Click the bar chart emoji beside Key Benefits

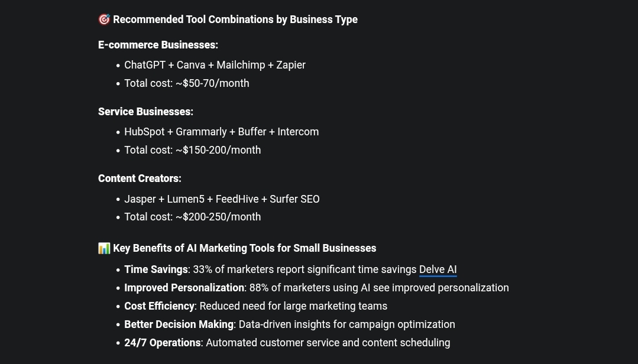pos(104,248)
